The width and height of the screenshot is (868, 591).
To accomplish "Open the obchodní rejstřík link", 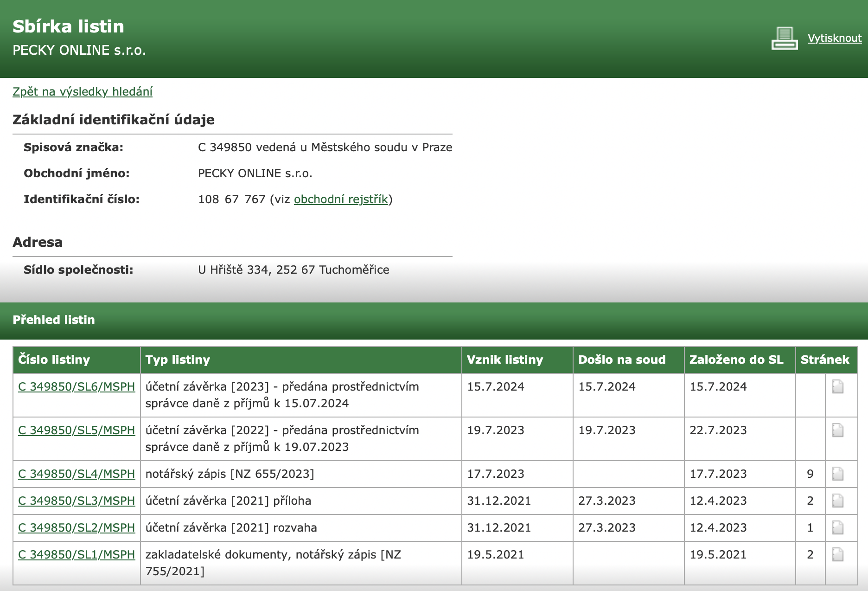I will point(341,199).
